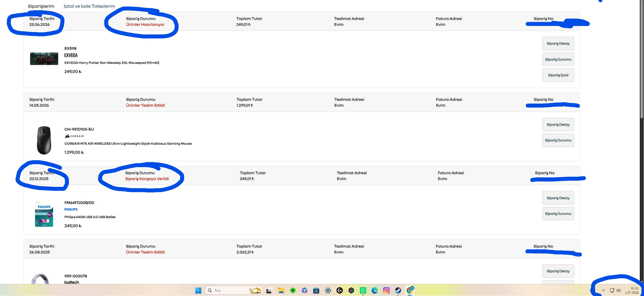Click Sipariş İptal for the EXVEGA mousepad order
This screenshot has width=644, height=296.
point(558,75)
